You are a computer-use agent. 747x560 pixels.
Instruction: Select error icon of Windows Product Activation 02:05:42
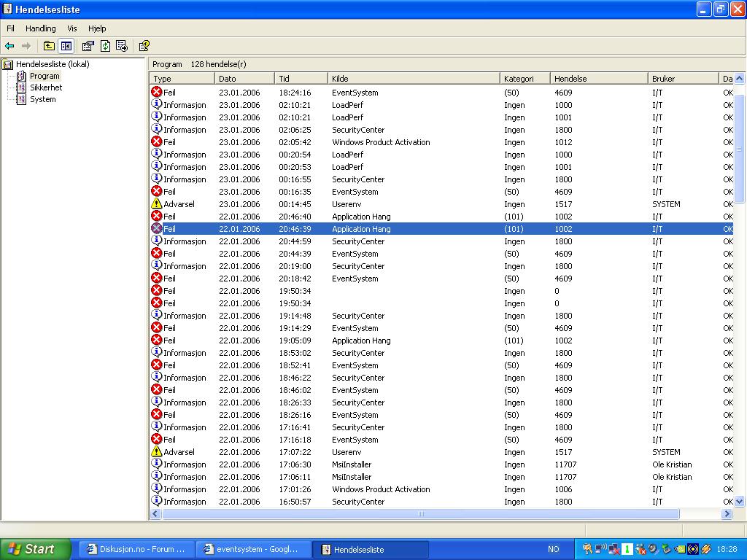point(156,141)
